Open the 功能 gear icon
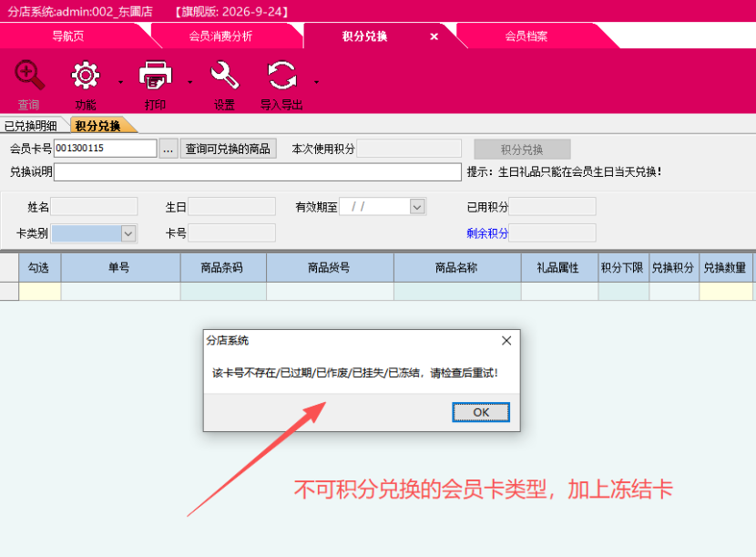 86,75
